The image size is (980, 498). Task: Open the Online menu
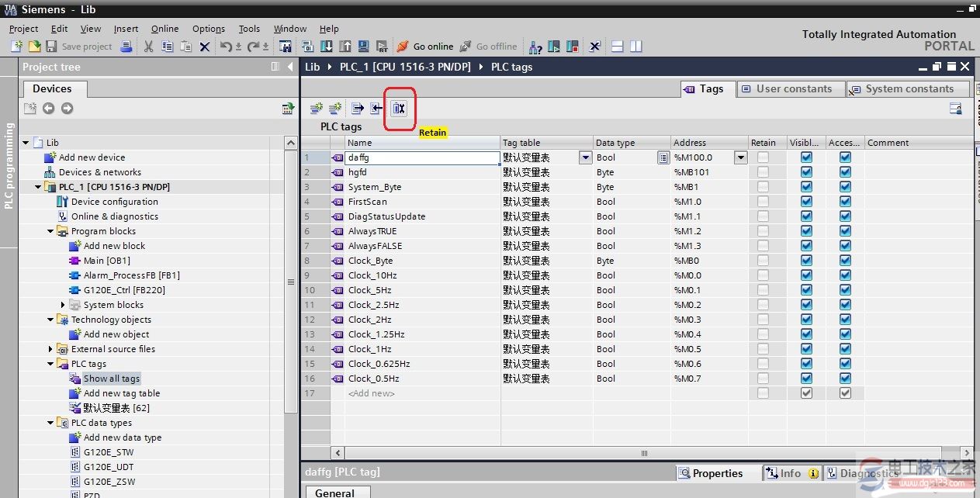[164, 29]
